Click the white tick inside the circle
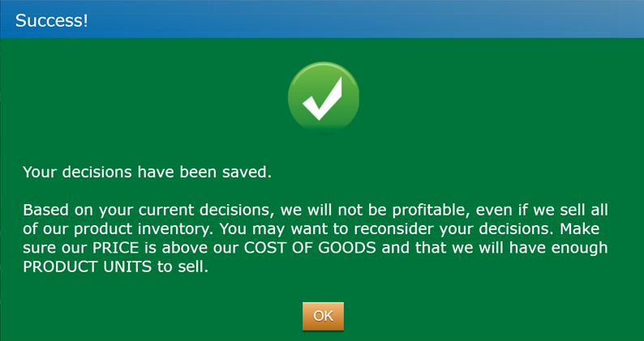This screenshot has width=644, height=341. [x=323, y=99]
